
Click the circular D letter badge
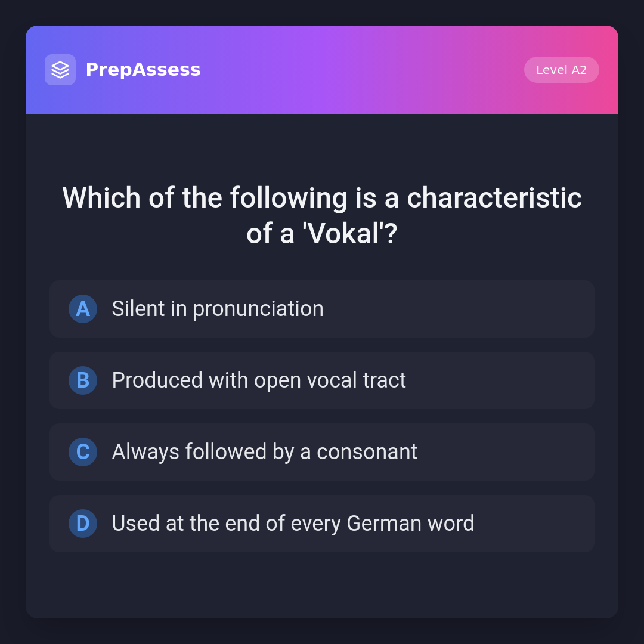click(x=83, y=524)
